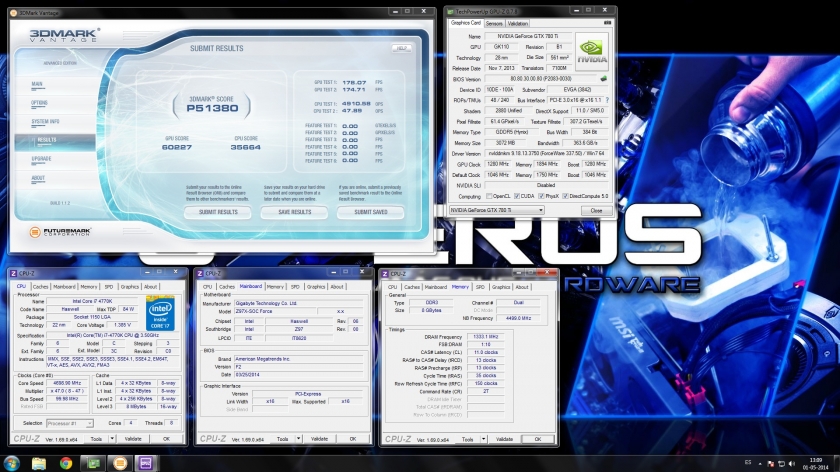Click Validate in the CPU-Z Memory window
840x472 pixels.
(504, 439)
